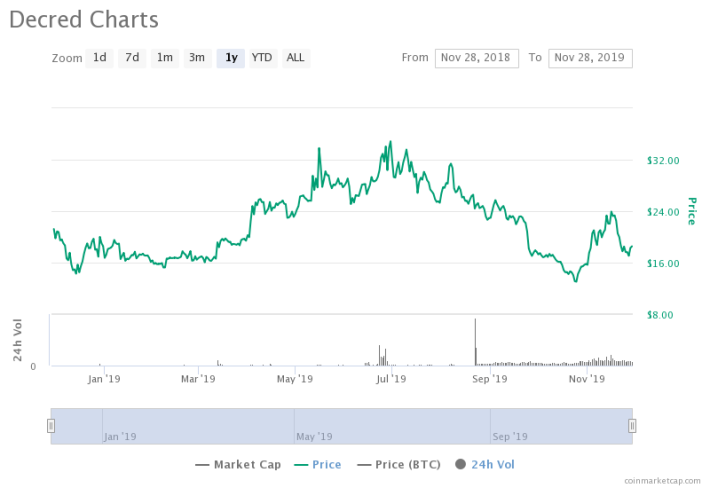Toggle the Market Cap series in legend

click(x=238, y=464)
